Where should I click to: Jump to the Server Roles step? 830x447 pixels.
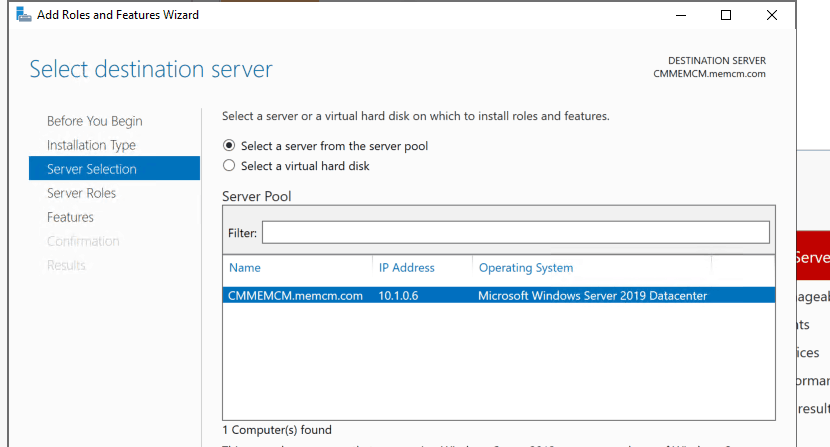82,193
